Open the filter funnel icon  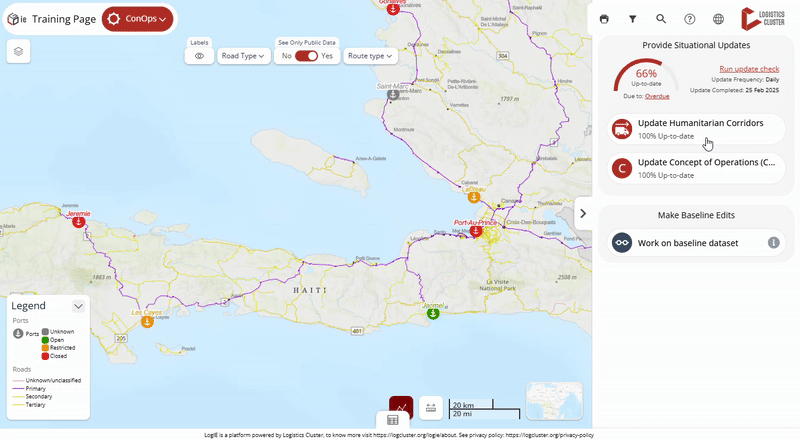(x=633, y=19)
